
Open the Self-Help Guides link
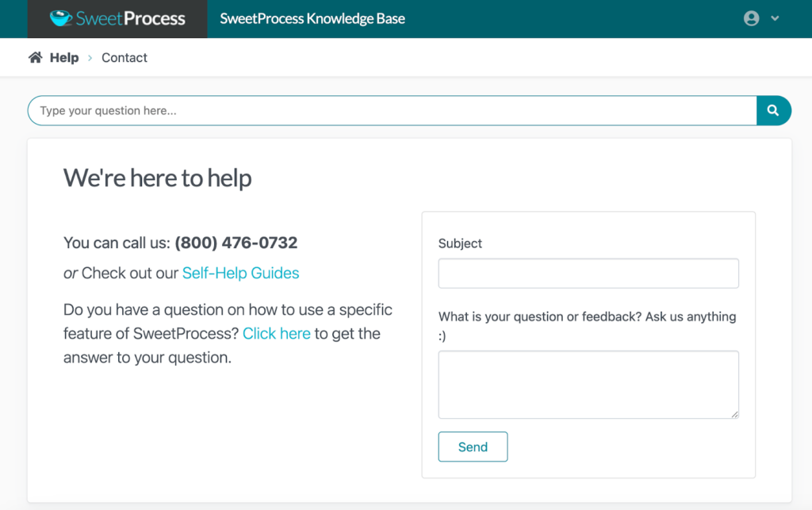(240, 273)
